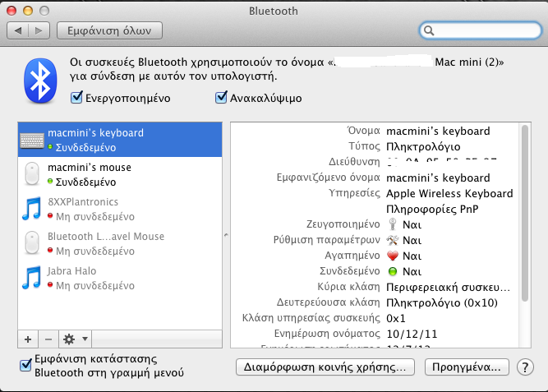Screen dimensions: 548x392
Task: Click the Περιφερειακή συσκευ… class value
Action: pos(448,287)
